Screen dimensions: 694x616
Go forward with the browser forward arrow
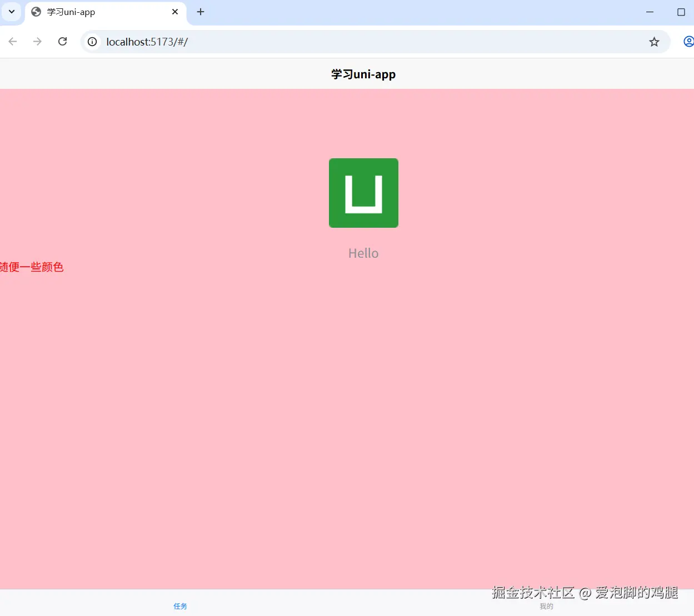[37, 42]
